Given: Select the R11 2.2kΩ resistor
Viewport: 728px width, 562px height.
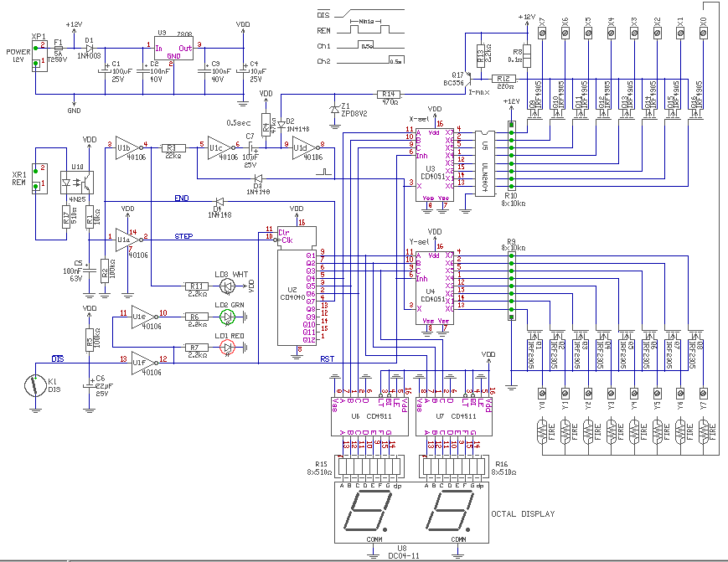Looking at the screenshot, I should pos(196,286).
